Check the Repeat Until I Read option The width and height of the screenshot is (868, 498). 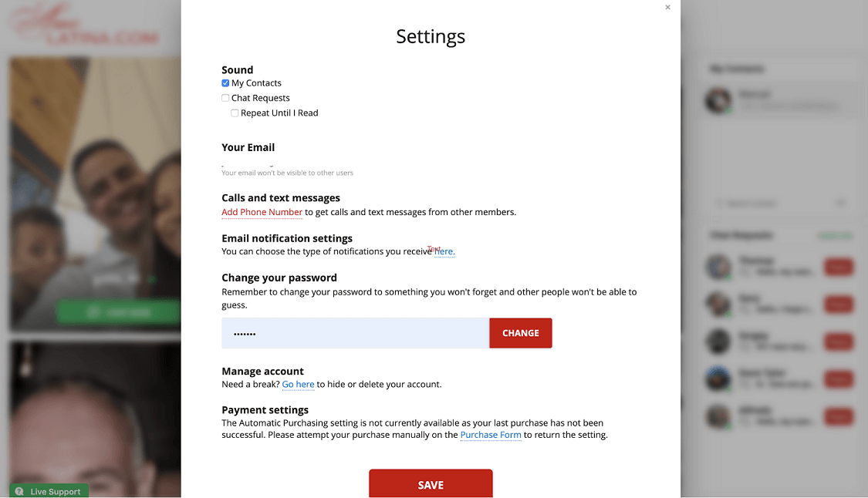tap(235, 113)
